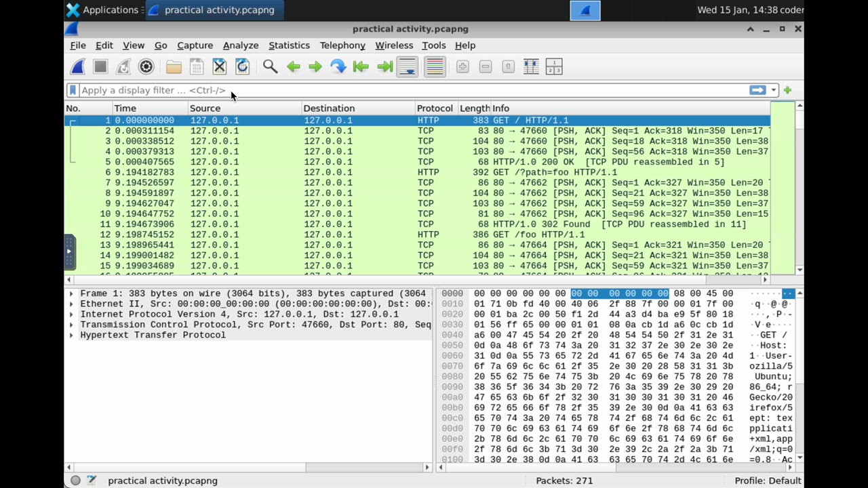
Task: Go to a specific packet with the blue curved arrow
Action: [x=338, y=66]
